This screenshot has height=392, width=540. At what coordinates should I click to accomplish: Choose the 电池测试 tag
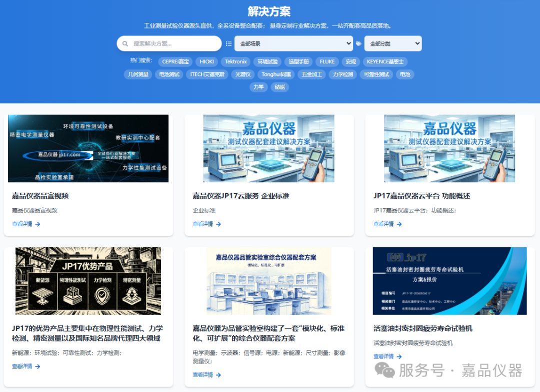169,74
